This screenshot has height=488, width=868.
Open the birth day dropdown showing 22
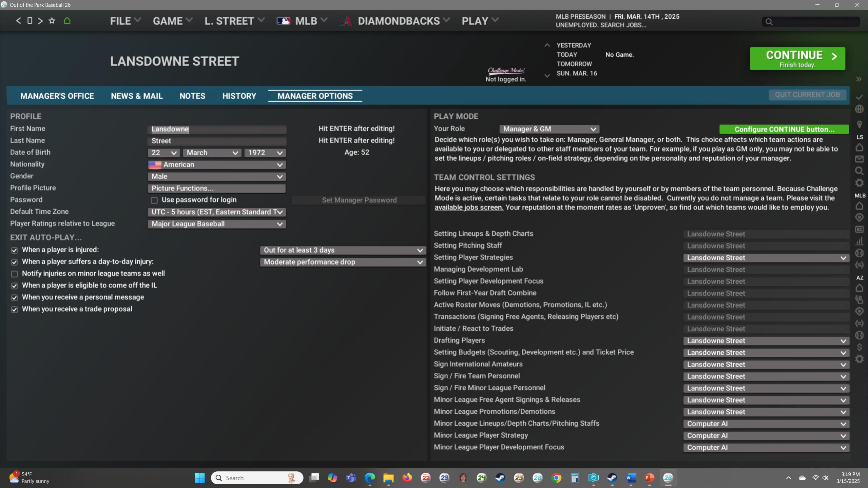pyautogui.click(x=164, y=153)
